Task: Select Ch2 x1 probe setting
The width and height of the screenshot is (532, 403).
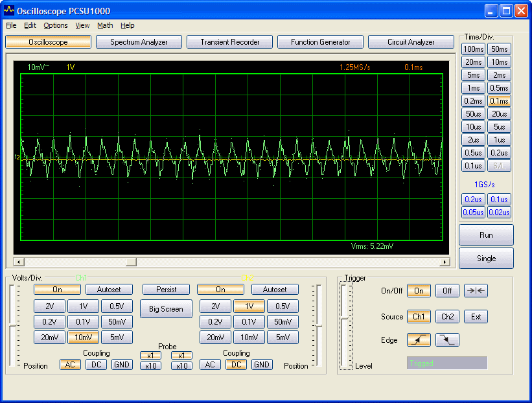Action: [181, 356]
